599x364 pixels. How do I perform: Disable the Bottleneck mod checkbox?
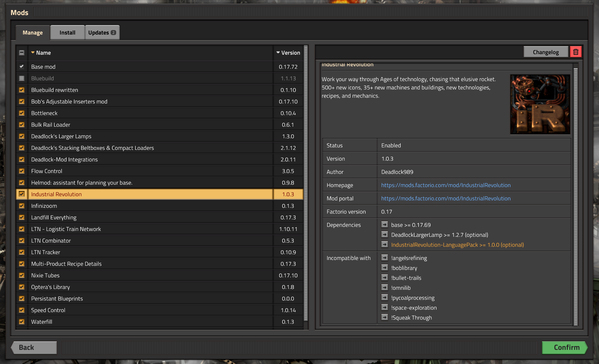click(x=22, y=113)
